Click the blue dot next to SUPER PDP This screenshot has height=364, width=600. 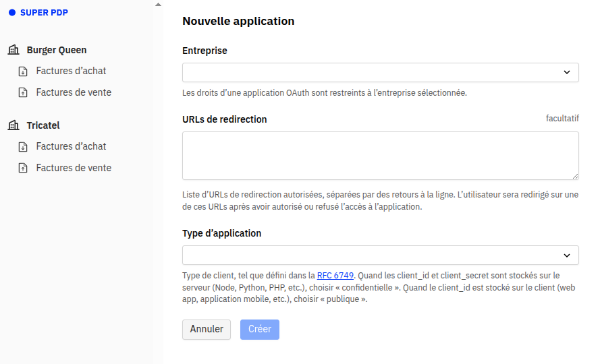[12, 13]
